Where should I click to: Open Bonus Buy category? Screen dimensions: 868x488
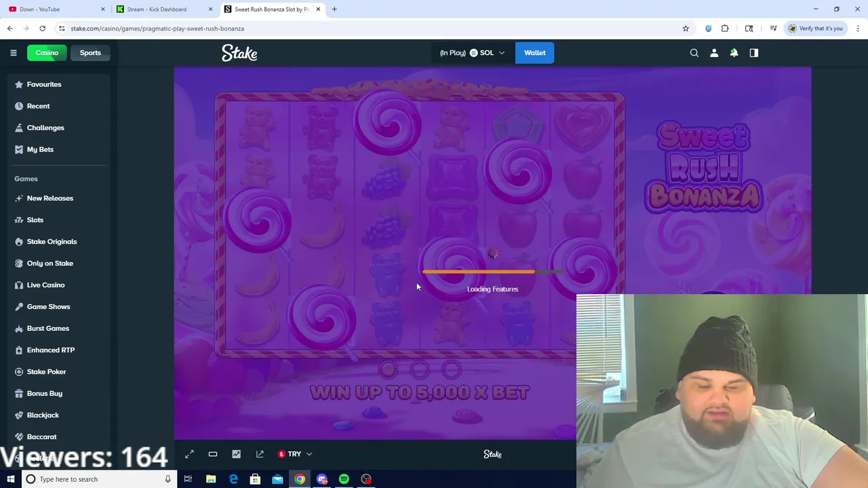click(44, 393)
